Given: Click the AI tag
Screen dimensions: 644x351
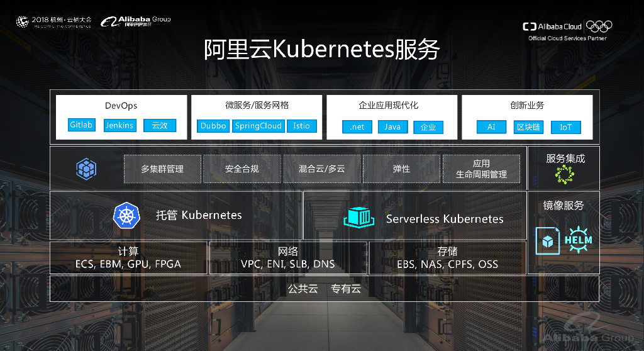Looking at the screenshot, I should [491, 127].
